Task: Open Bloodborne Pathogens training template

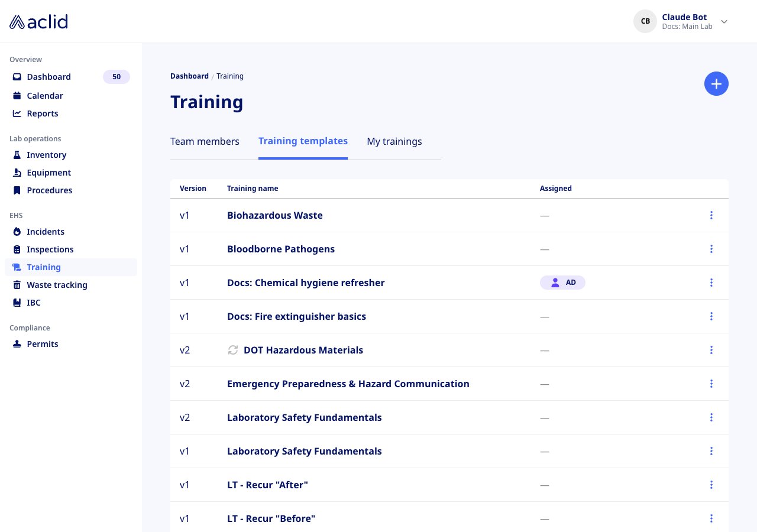Action: point(281,249)
